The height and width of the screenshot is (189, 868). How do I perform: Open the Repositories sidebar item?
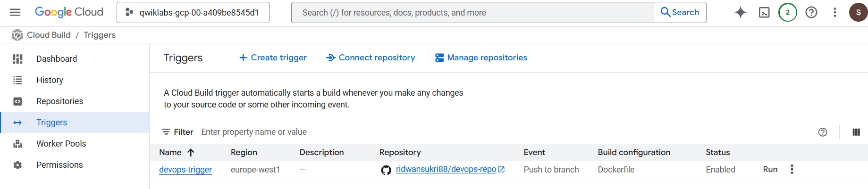[x=75, y=101]
